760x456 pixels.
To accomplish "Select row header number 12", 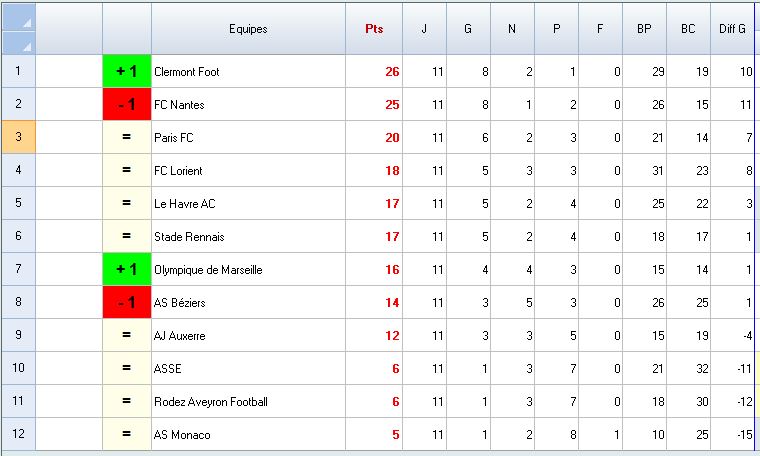I will coord(18,434).
